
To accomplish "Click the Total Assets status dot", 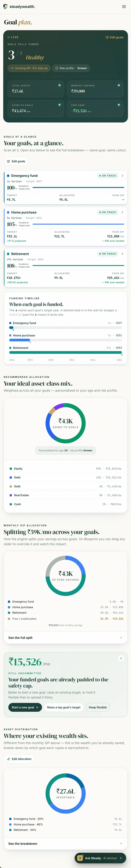I will (59, 85).
